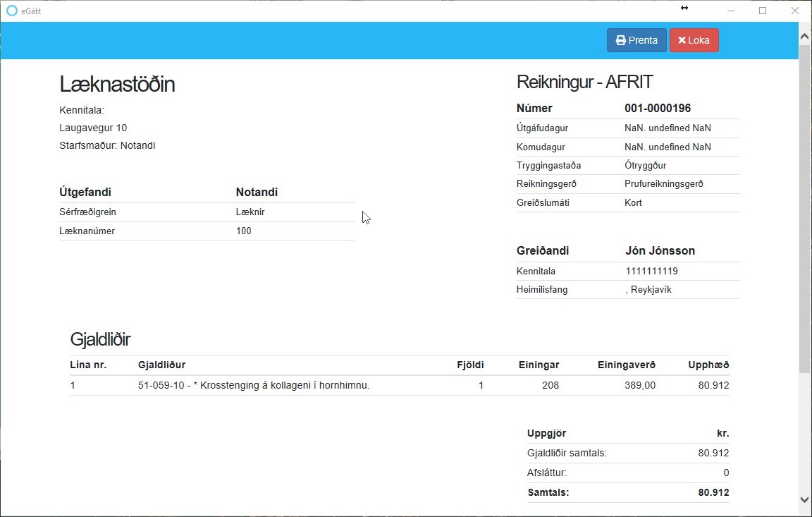Select the invoice number 001-0000196
The height and width of the screenshot is (517, 812).
[x=658, y=109]
